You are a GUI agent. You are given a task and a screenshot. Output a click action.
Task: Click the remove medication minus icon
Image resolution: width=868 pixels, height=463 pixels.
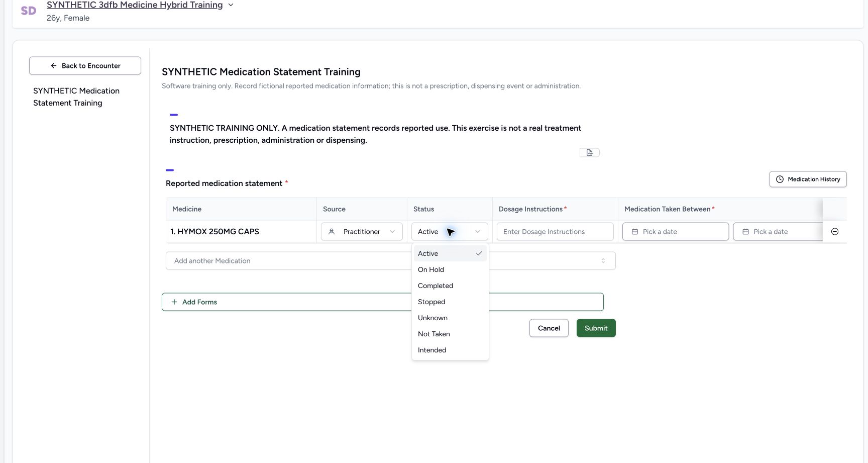835,232
